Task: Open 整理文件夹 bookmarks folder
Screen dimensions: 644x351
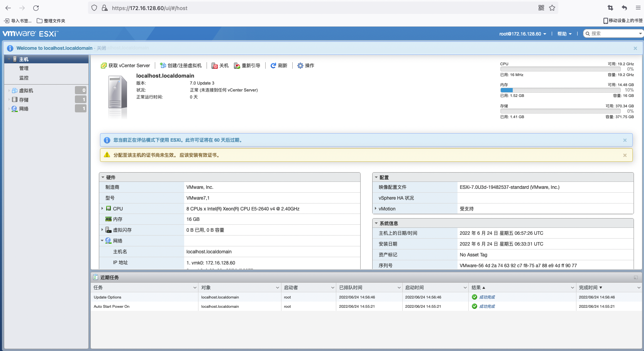Action: pos(51,21)
